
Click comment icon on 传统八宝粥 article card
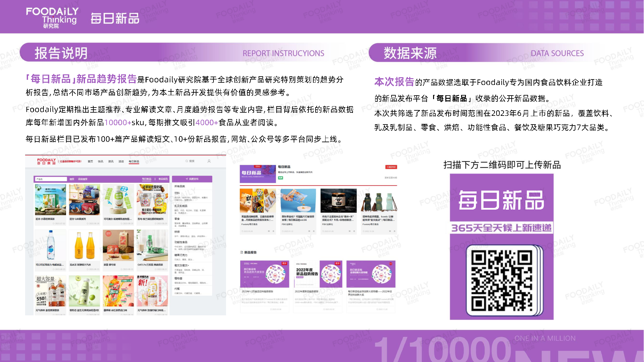click(349, 231)
